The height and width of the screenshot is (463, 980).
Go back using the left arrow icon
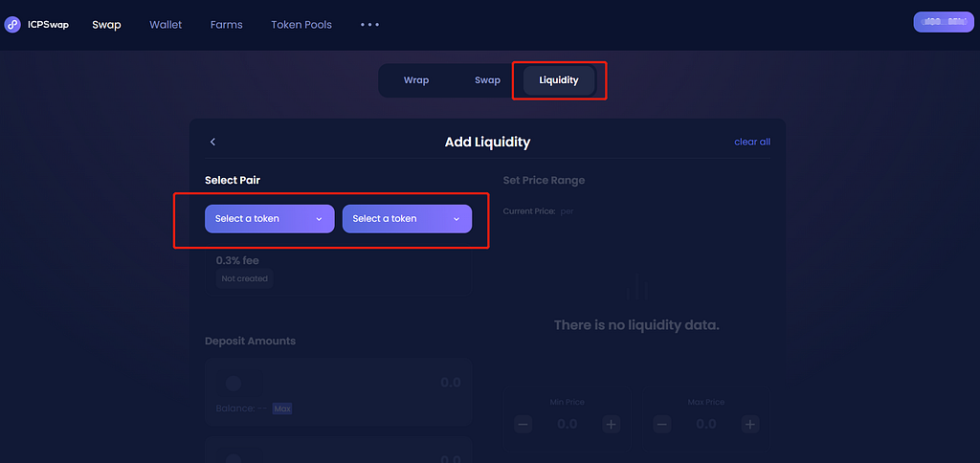212,142
